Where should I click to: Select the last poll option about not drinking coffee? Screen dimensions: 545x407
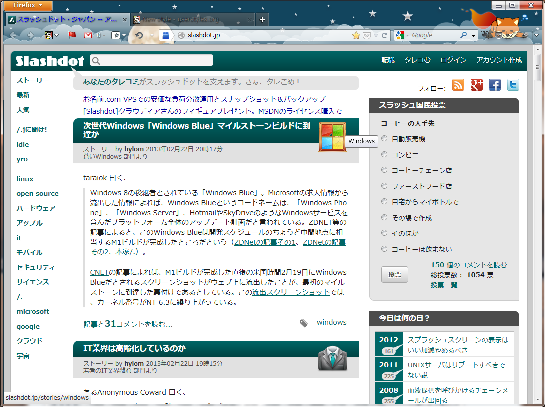click(384, 249)
